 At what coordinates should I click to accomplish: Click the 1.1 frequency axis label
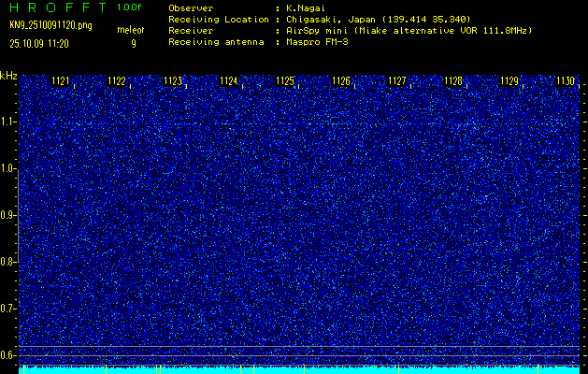tap(8, 122)
